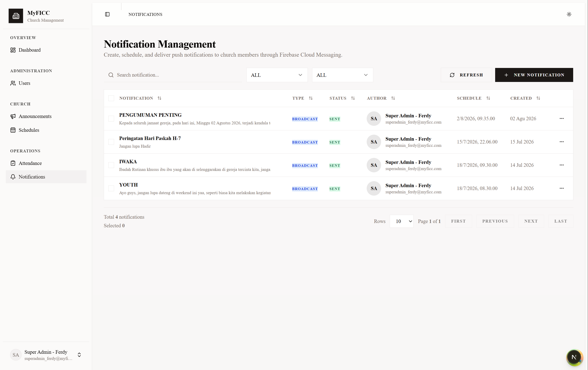Sort by Notification column arrows
Screen dimensions: 588x370
coord(159,98)
